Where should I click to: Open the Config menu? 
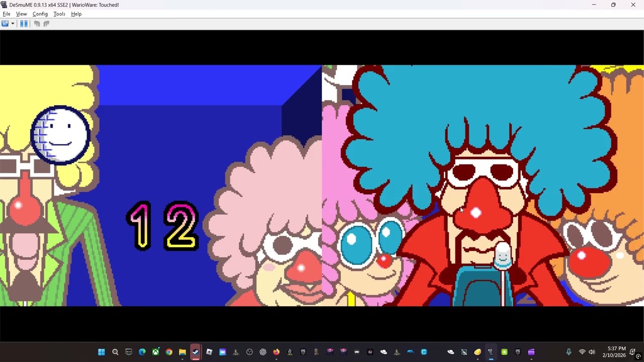point(40,14)
